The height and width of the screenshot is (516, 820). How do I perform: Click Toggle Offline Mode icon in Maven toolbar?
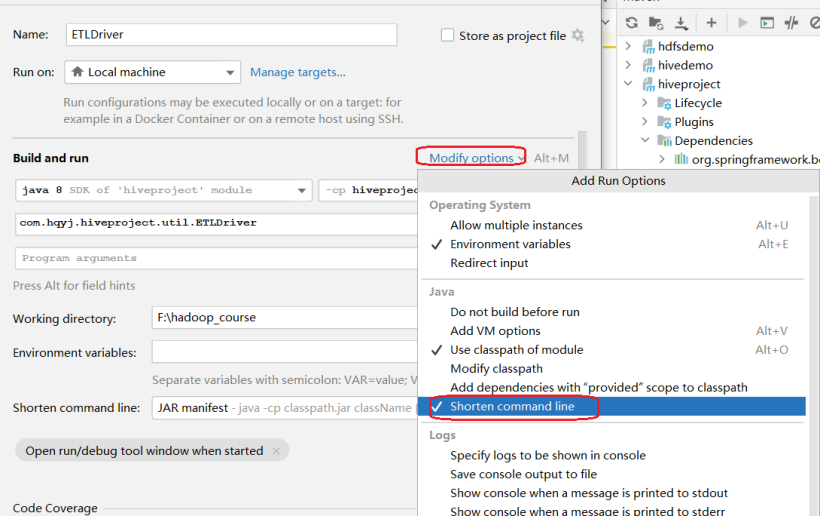[x=792, y=22]
